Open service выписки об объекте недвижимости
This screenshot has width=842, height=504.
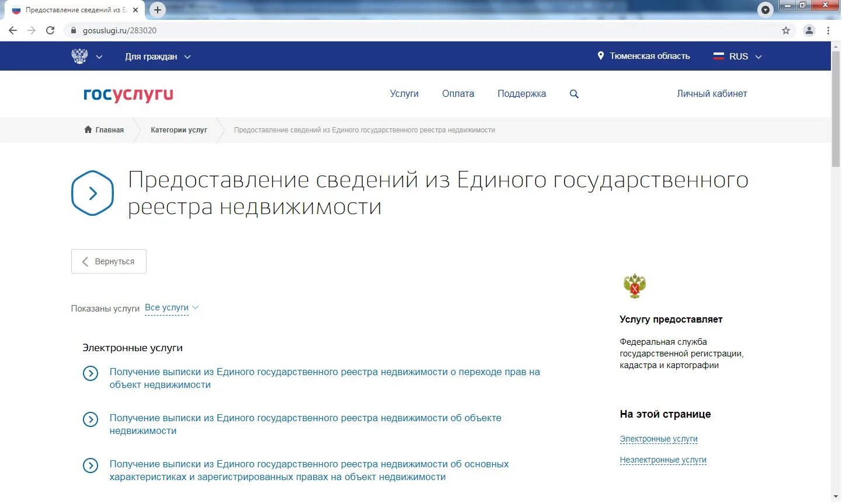pyautogui.click(x=305, y=424)
